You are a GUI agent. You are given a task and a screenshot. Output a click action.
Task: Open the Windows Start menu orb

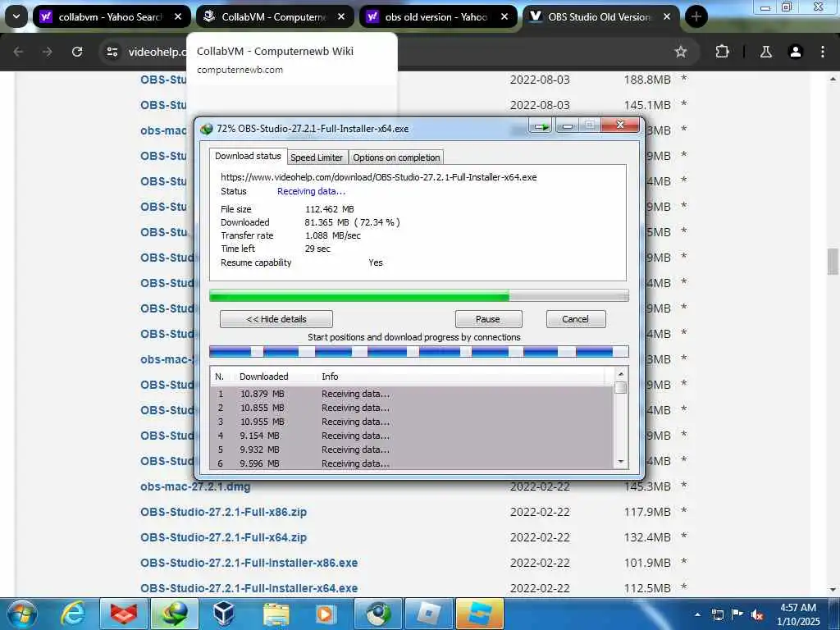22,614
